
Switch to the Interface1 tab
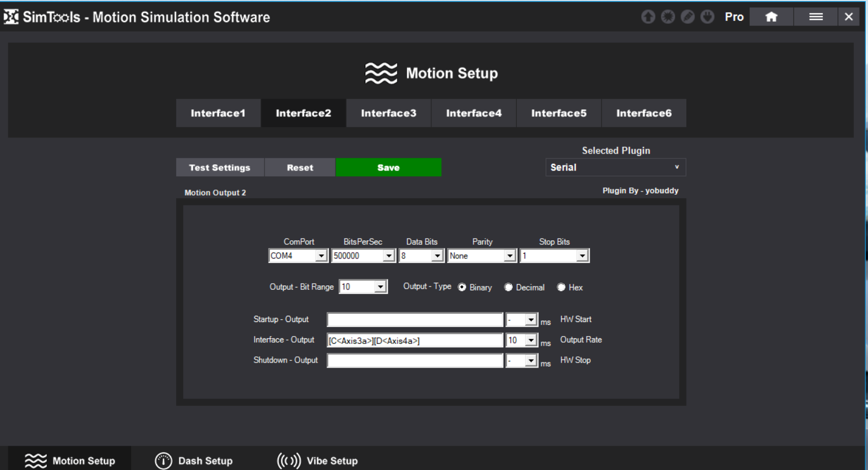(218, 113)
